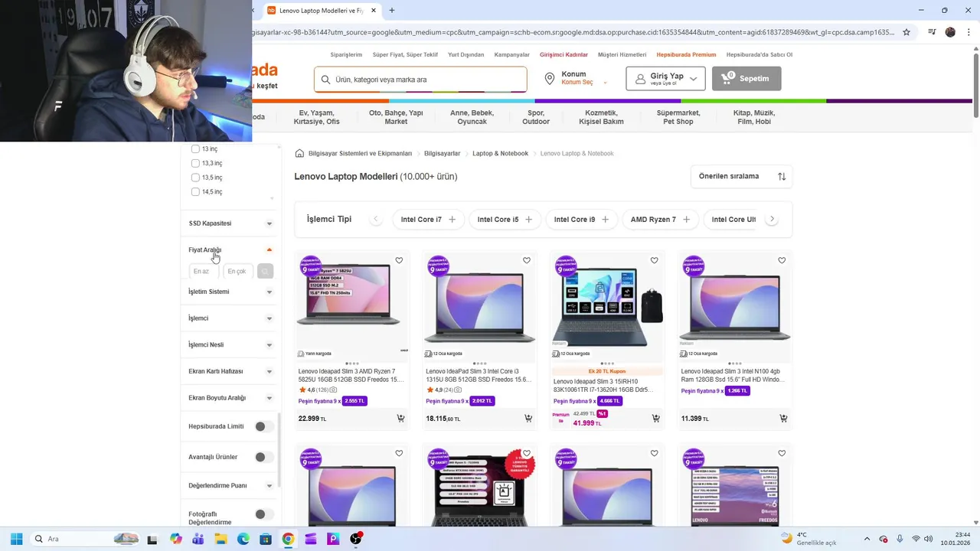Check the 13,3 inç checkbox
Screen dimensions: 980x551
(195, 163)
